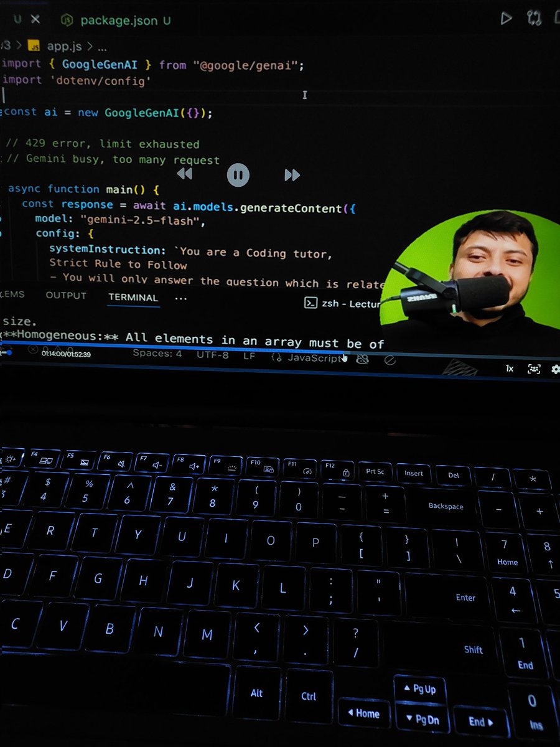Click the "async function main()" declaration
The height and width of the screenshot is (747, 560).
83,189
